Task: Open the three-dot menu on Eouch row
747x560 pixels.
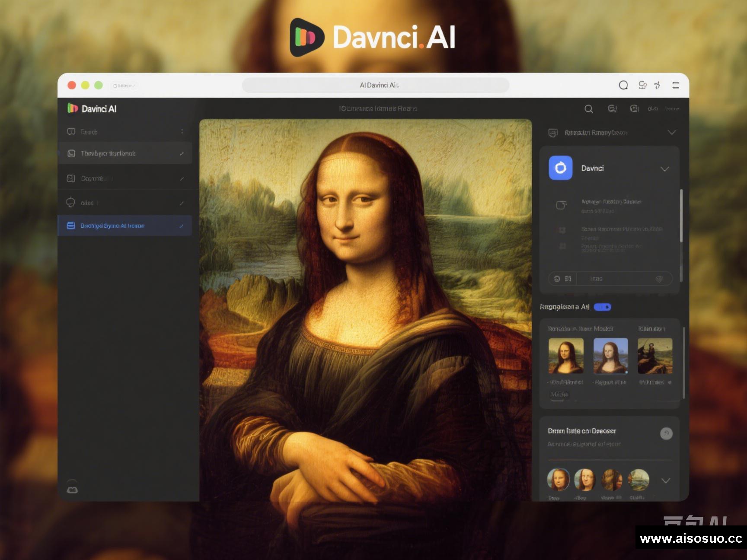Action: [182, 131]
